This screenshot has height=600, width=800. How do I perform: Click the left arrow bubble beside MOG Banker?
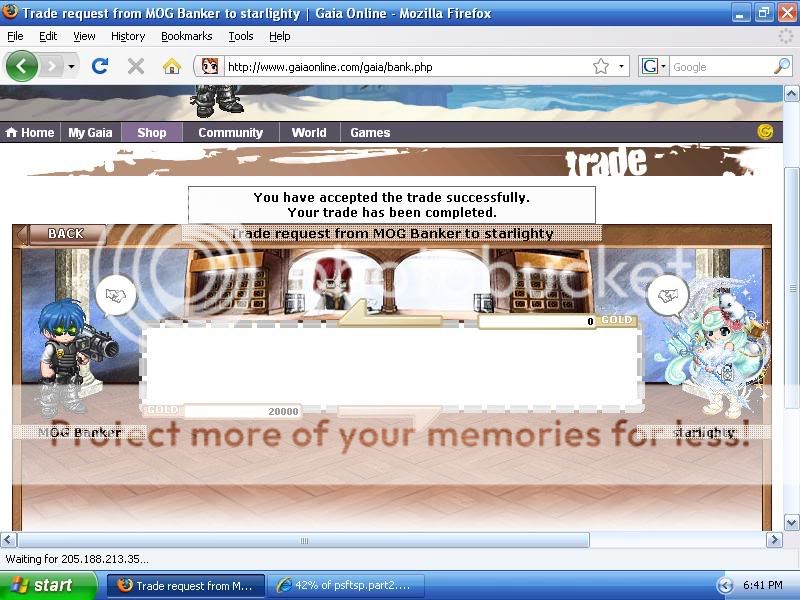point(116,297)
